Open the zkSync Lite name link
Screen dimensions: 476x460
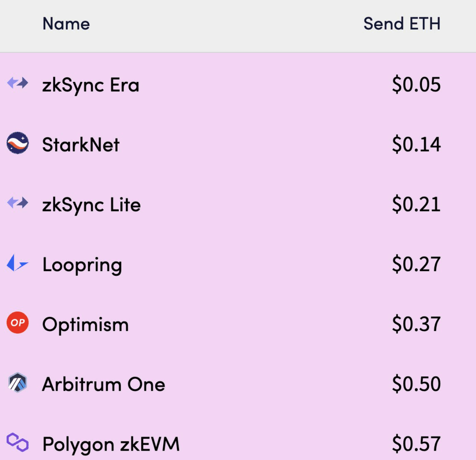[x=91, y=205]
